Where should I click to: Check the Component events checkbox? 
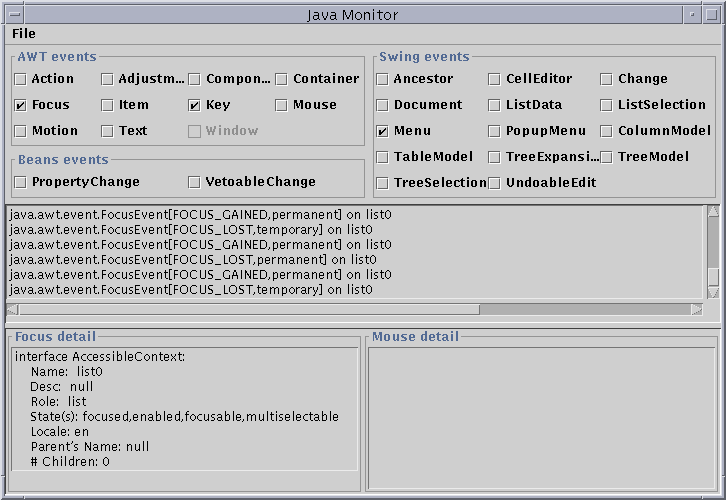pos(194,79)
